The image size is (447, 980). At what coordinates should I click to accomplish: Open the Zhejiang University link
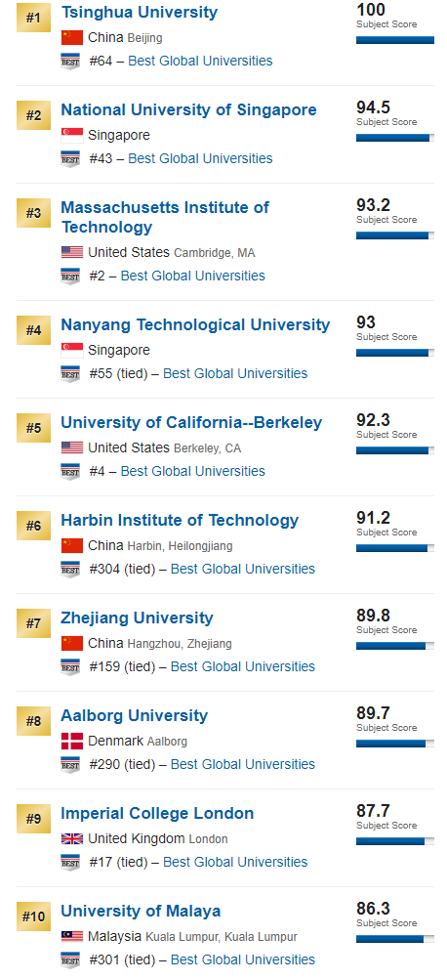(137, 618)
